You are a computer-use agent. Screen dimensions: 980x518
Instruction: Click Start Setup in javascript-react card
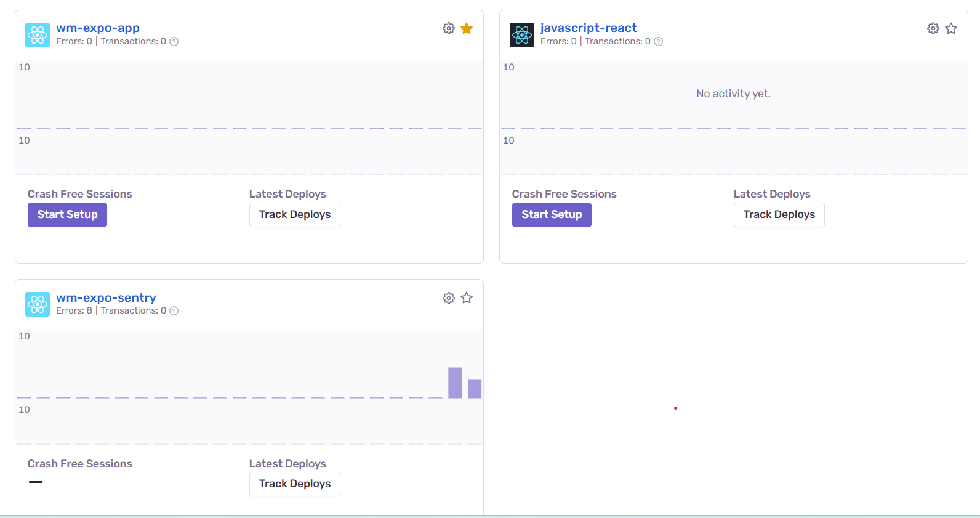pos(552,214)
